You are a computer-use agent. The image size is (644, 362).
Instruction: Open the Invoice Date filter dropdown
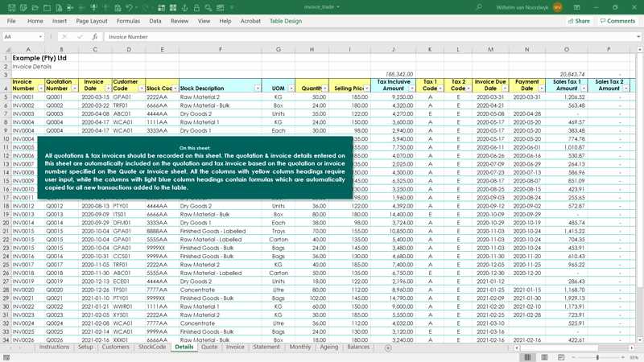click(x=108, y=88)
